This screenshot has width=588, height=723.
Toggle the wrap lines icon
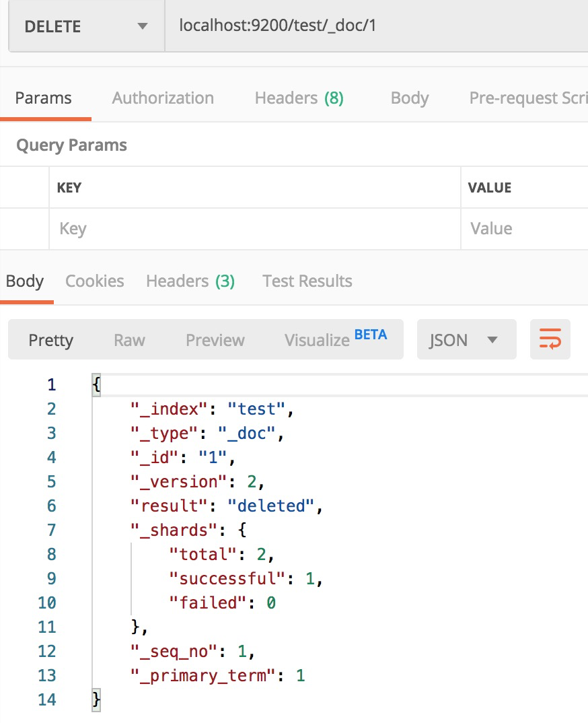[550, 339]
